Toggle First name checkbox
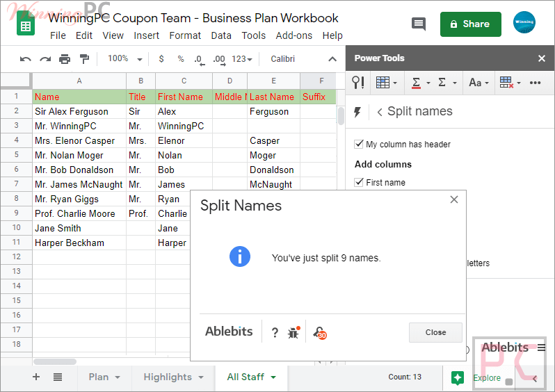 click(x=359, y=182)
